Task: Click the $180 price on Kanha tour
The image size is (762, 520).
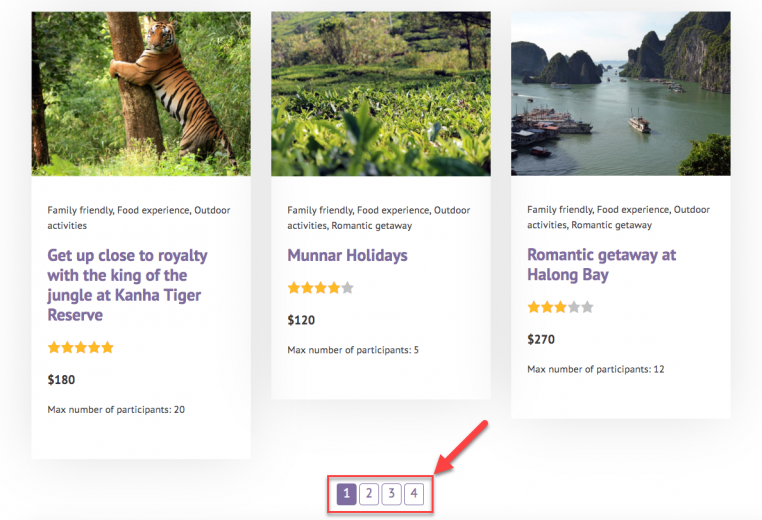Action: 61,380
